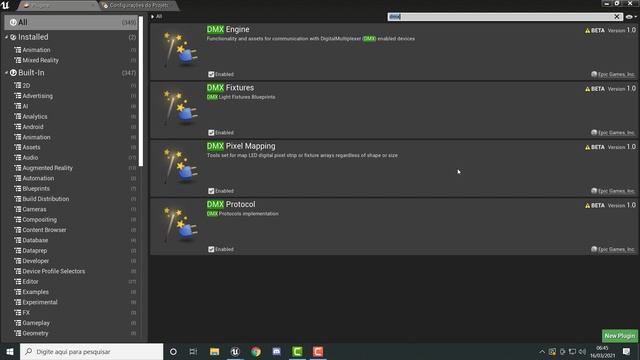Image resolution: width=640 pixels, height=360 pixels.
Task: Click the New Plugin button
Action: pos(620,336)
